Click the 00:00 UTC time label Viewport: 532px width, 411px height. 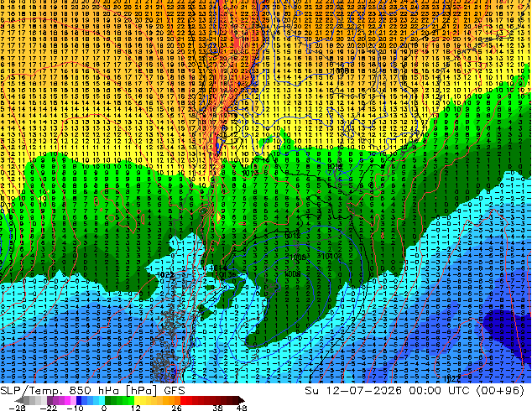[440, 390]
